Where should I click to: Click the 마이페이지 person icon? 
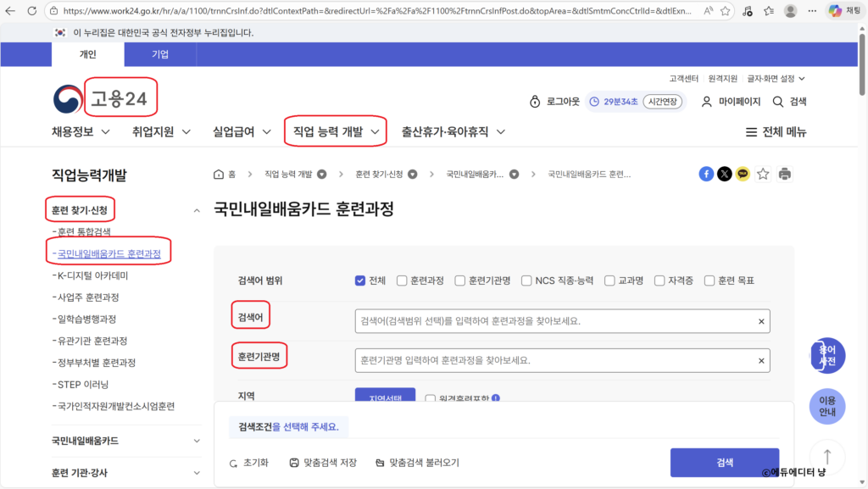tap(706, 100)
